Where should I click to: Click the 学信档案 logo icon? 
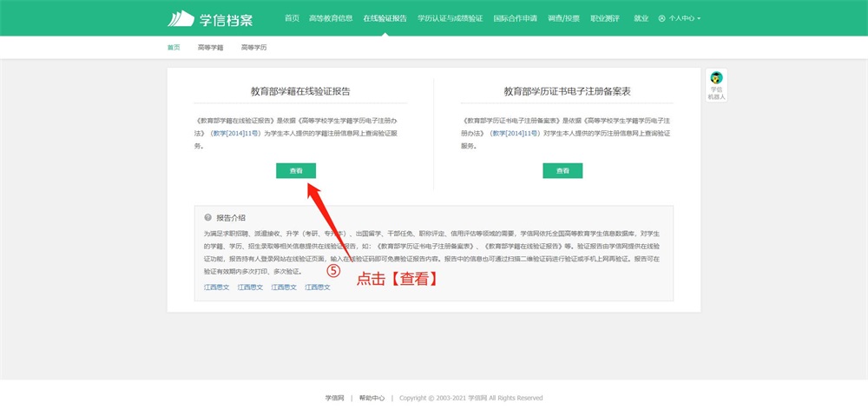point(181,18)
